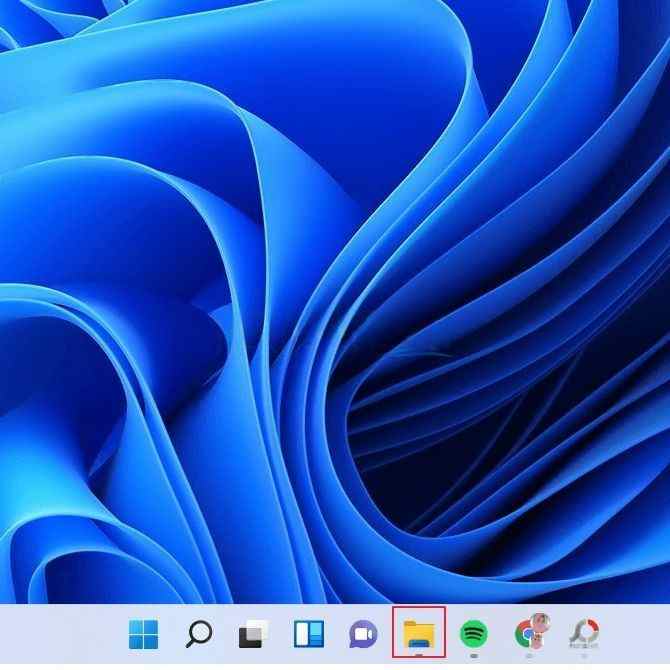Image resolution: width=670 pixels, height=670 pixels.
Task: Open Task View on the taskbar
Action: [254, 634]
